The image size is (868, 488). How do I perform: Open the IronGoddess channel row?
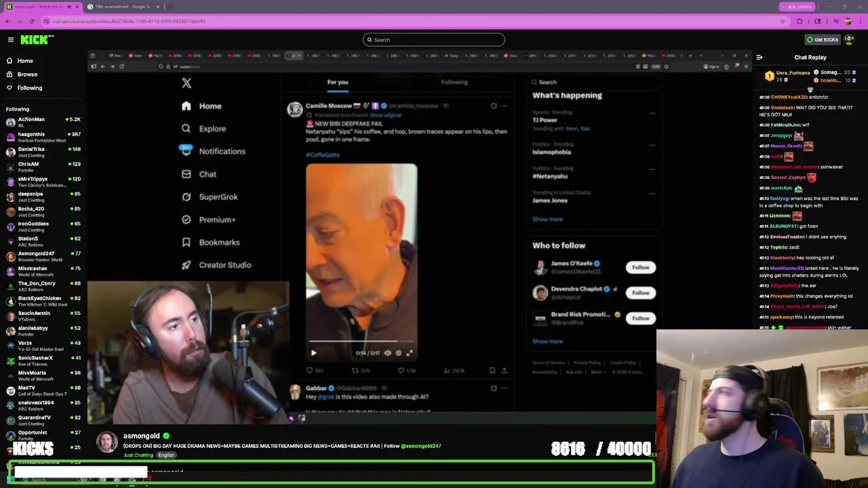click(x=43, y=226)
